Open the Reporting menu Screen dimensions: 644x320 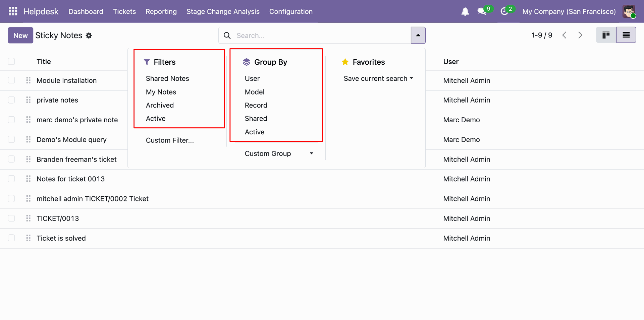click(161, 11)
